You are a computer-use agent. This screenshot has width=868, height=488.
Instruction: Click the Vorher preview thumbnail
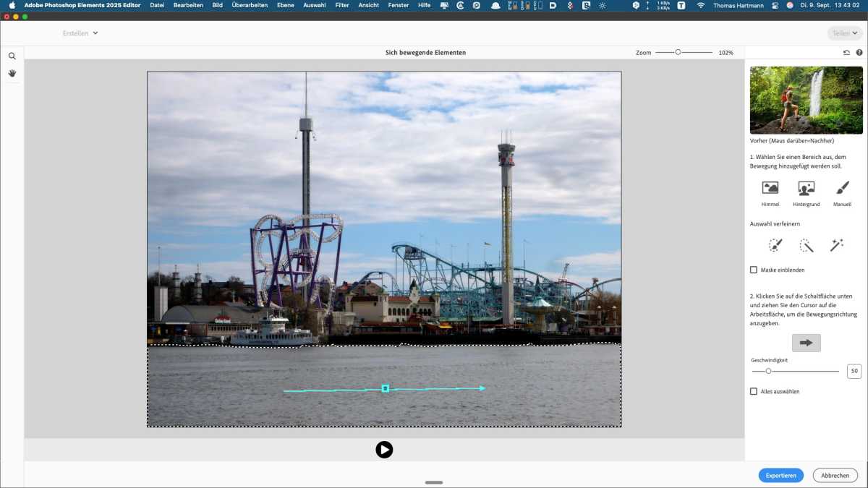(x=806, y=100)
